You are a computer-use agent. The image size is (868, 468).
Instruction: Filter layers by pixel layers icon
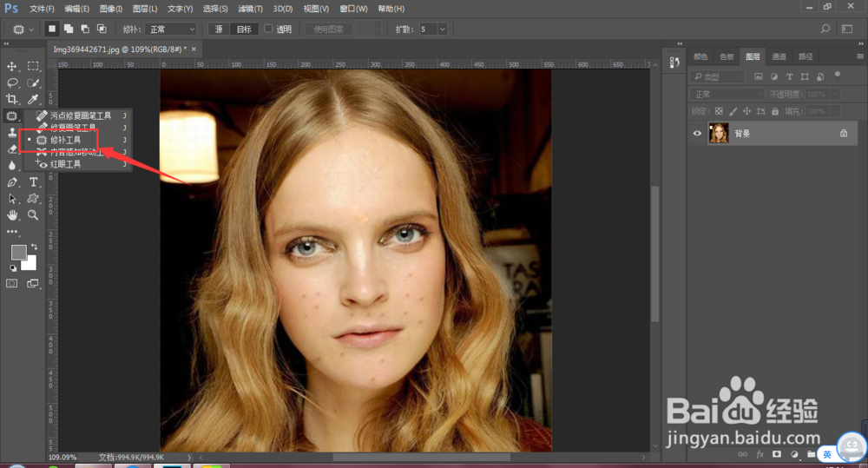click(x=759, y=76)
